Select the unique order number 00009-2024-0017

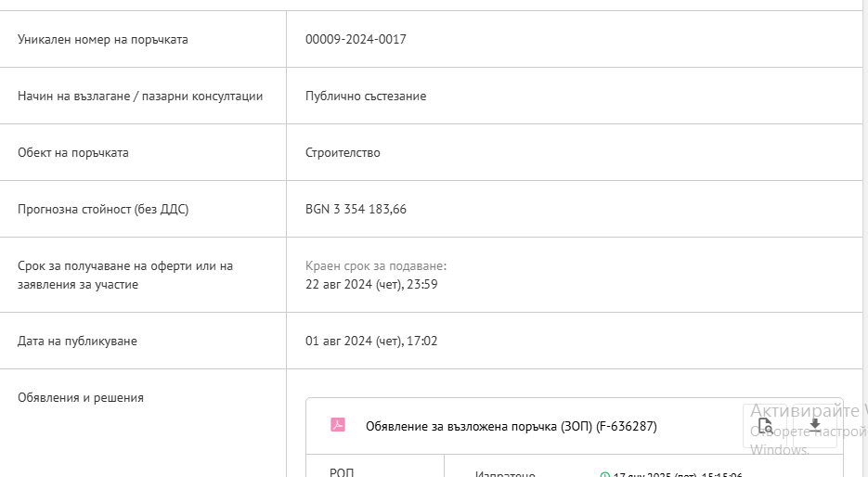356,39
